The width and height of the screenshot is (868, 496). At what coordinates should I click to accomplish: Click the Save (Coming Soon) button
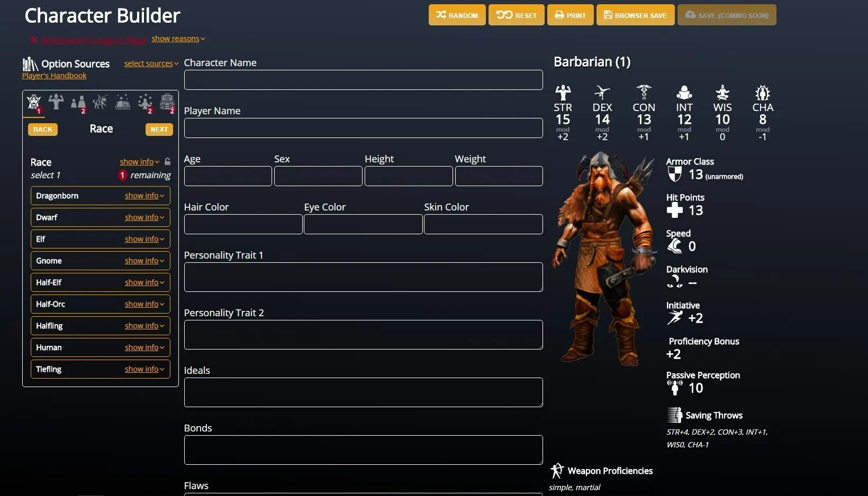[x=727, y=15]
